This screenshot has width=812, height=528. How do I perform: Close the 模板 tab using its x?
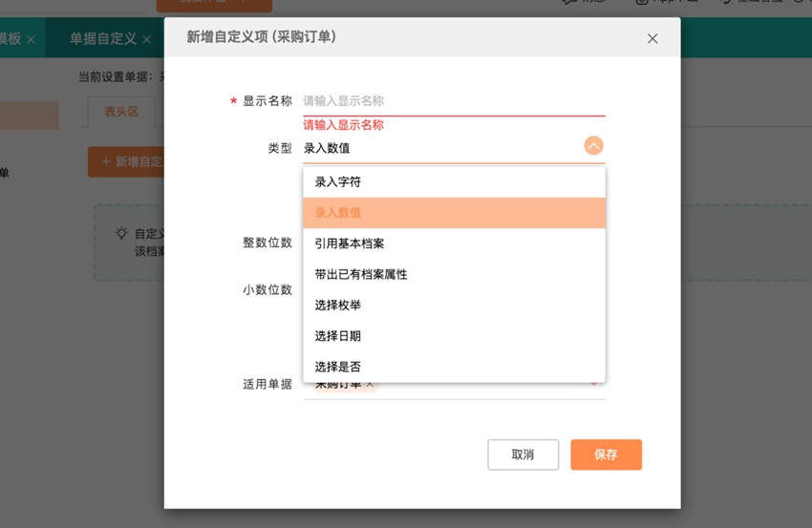click(31, 39)
